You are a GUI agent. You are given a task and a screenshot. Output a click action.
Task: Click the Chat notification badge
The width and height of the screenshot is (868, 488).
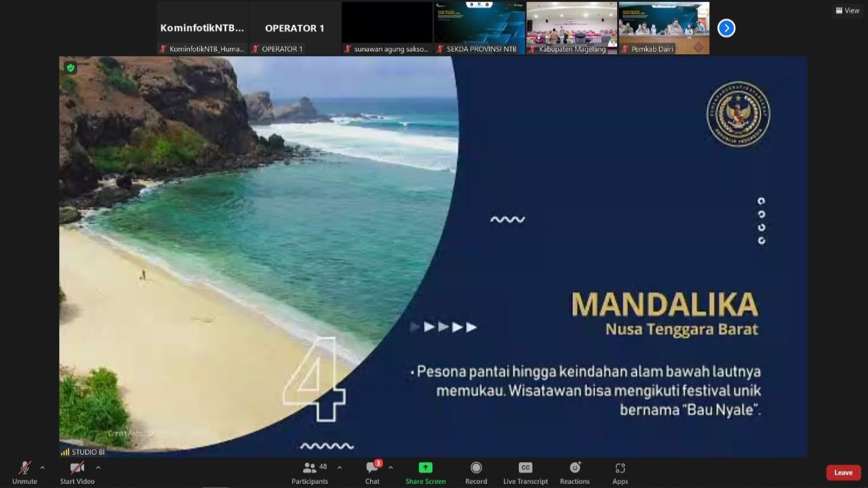379,463
